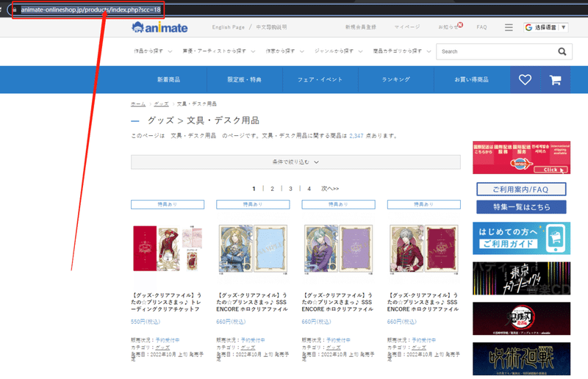Open the トレーディングクリアチケット product title

pyautogui.click(x=167, y=302)
